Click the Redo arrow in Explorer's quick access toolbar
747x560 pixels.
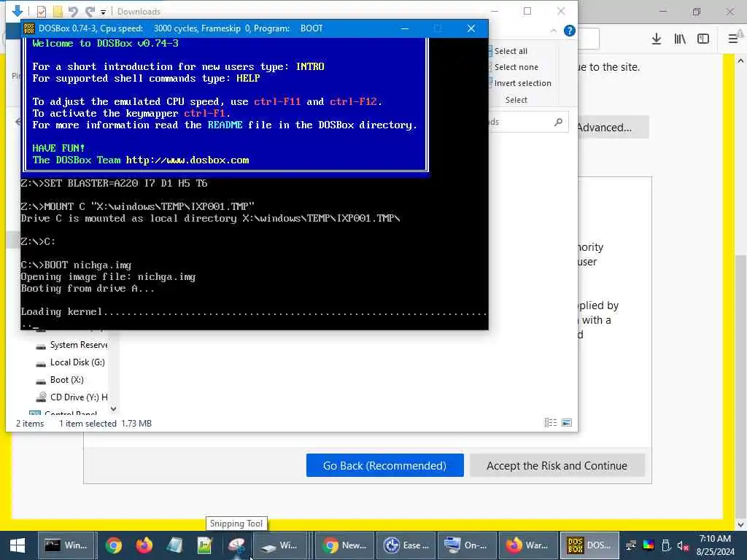(x=90, y=11)
